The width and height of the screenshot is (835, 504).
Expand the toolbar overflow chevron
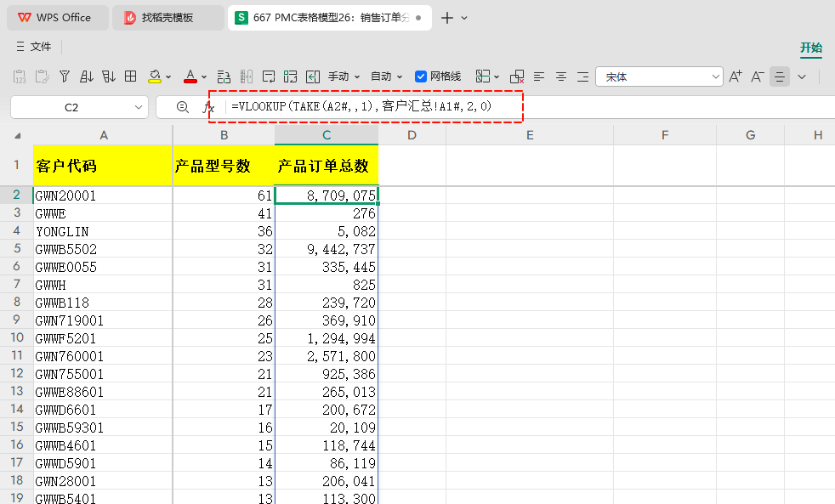click(x=802, y=76)
